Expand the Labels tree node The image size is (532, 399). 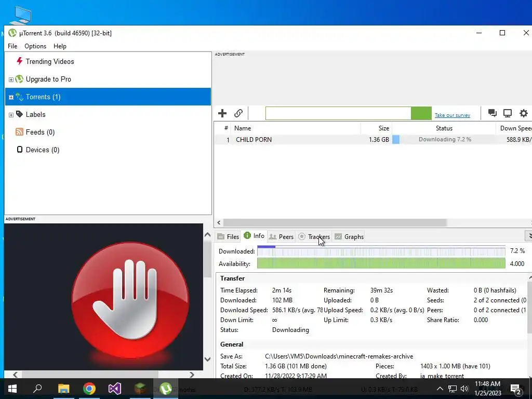(11, 115)
